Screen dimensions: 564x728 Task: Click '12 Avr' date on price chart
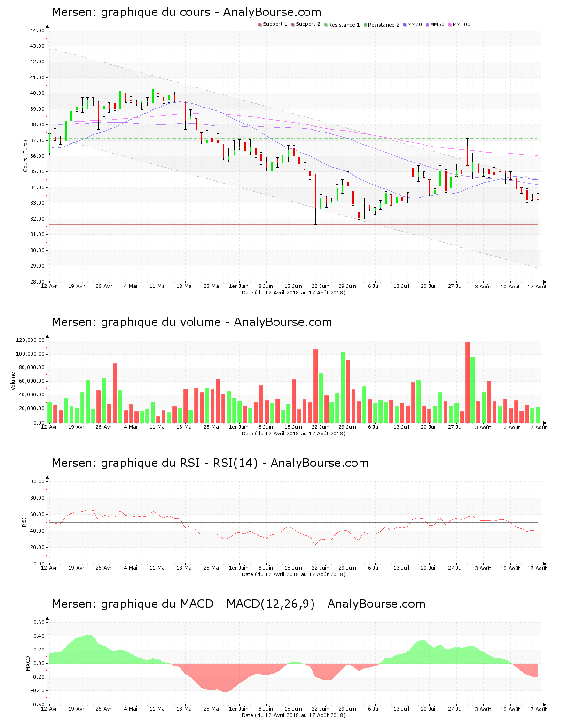point(49,287)
